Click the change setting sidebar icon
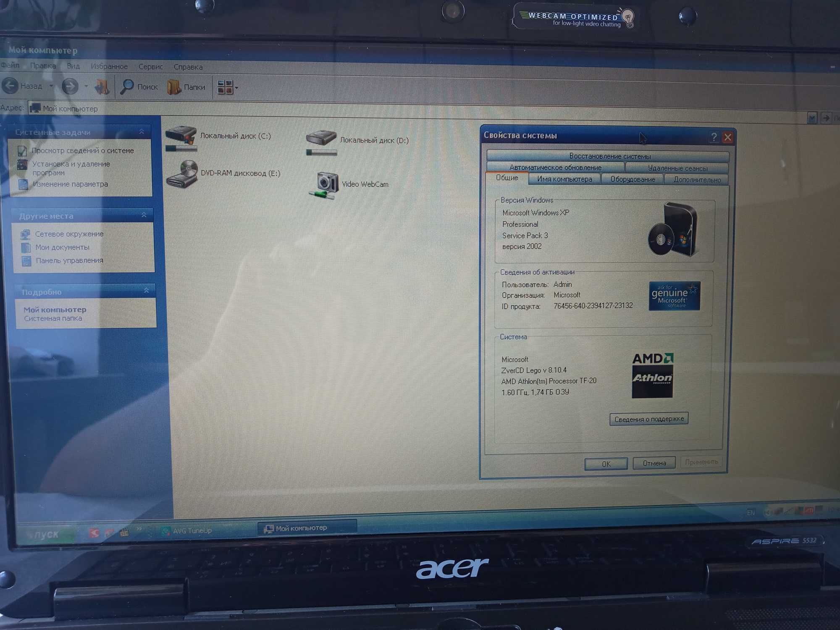 coord(23,184)
